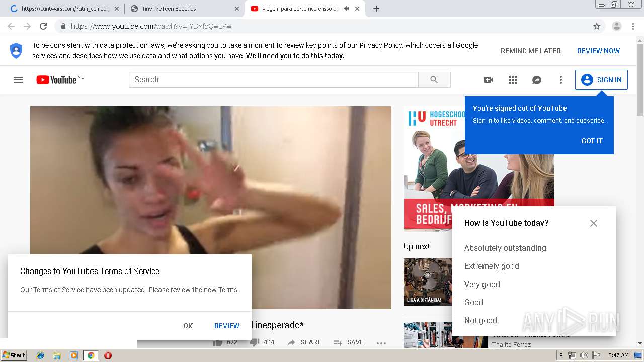Screen dimensions: 644x362
Task: Go to YouTube home via logo
Action: [56, 80]
